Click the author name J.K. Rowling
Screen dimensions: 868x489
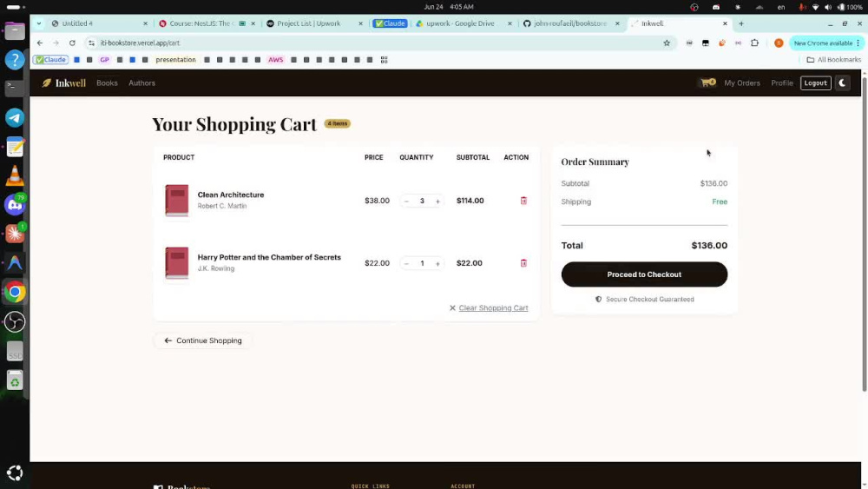pos(216,268)
